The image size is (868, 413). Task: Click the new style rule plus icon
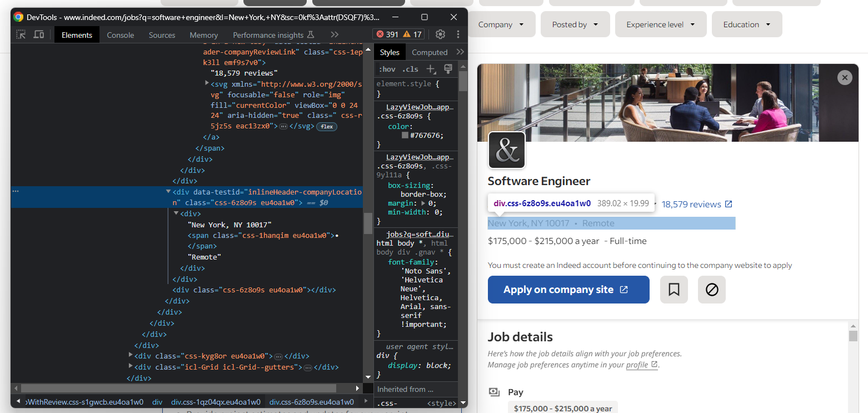coord(431,69)
